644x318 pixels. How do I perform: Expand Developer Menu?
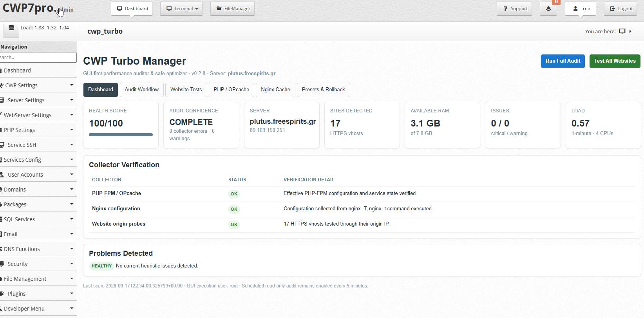[x=38, y=309]
